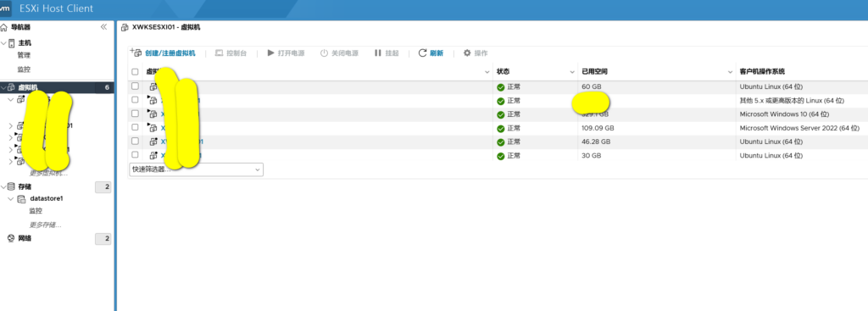Viewport: 868px width, 311px height.
Task: Click Microsoft Windows 10 (64 位) cell
Action: click(784, 114)
